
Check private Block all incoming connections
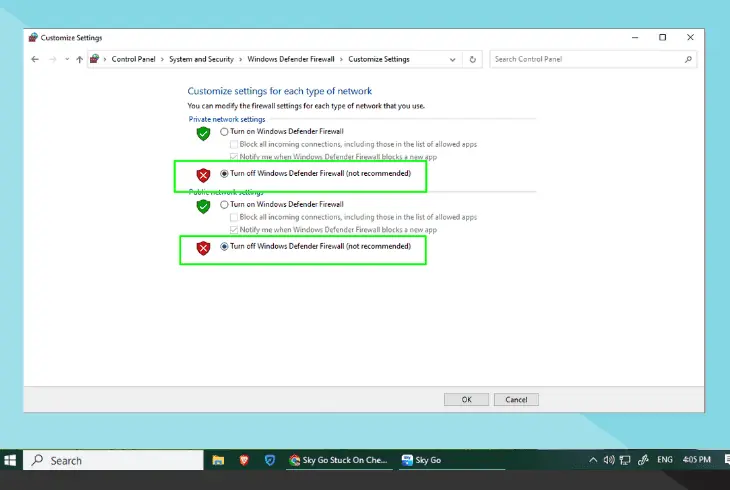234,144
